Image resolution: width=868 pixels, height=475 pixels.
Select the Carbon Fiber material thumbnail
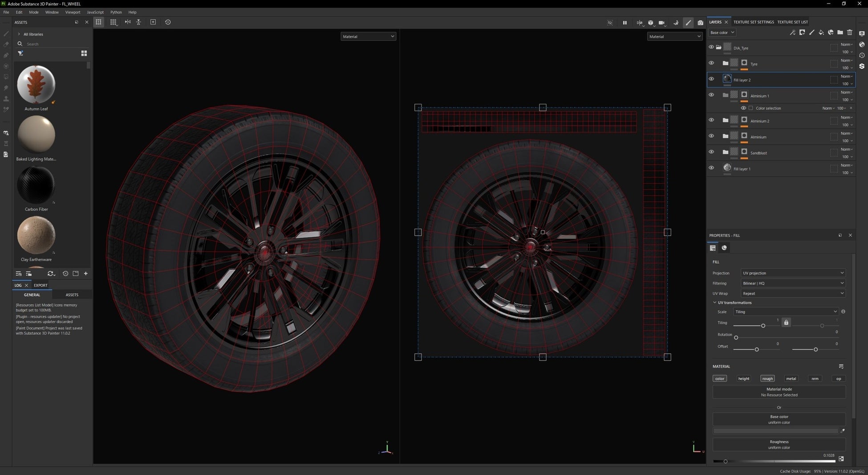36,185
